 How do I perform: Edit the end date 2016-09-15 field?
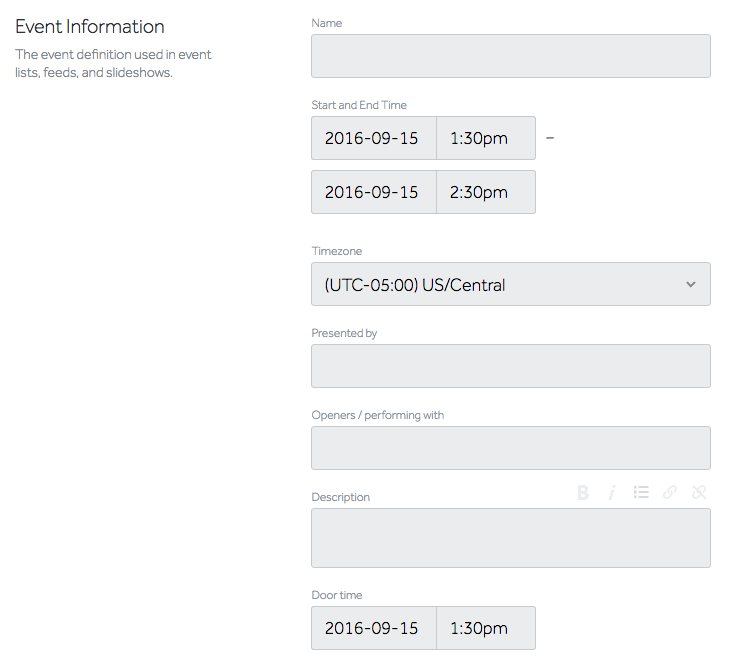coord(374,192)
